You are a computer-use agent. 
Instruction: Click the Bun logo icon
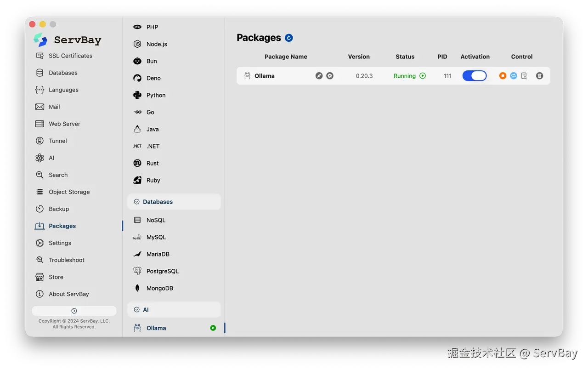click(137, 61)
